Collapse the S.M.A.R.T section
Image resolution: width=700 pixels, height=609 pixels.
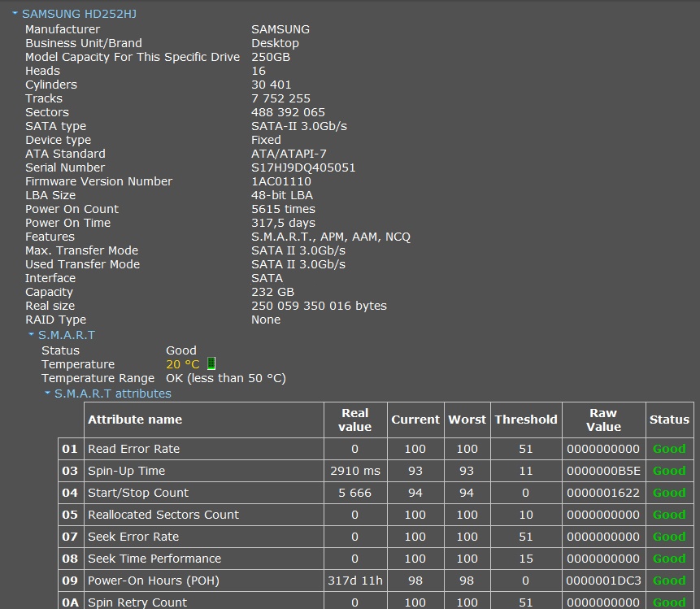coord(31,334)
